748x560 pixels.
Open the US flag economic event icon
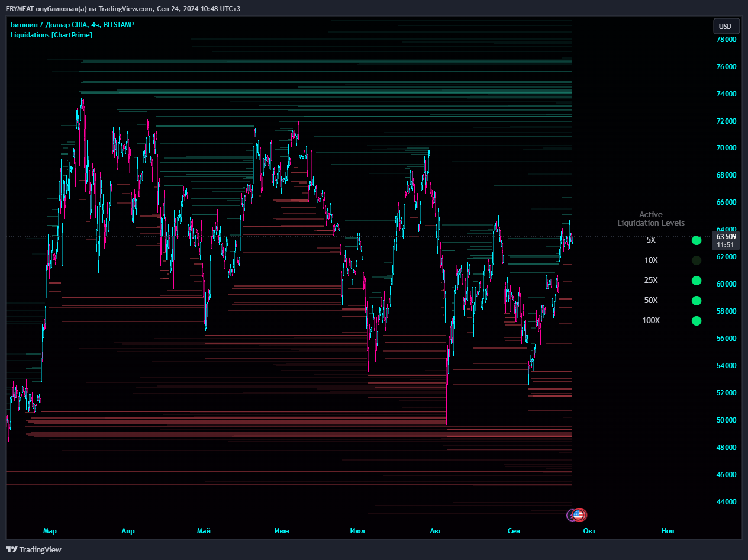pyautogui.click(x=578, y=515)
